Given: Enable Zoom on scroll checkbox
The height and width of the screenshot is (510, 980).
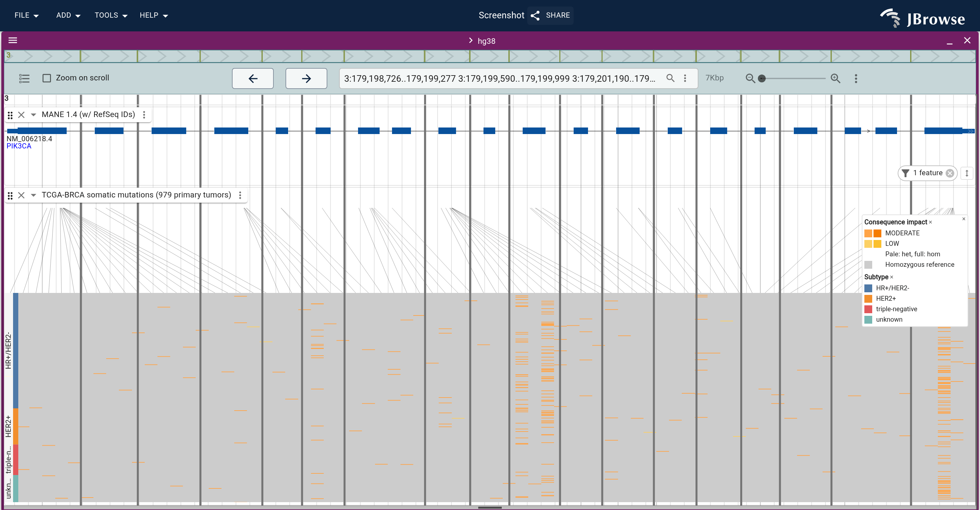Looking at the screenshot, I should pos(47,78).
